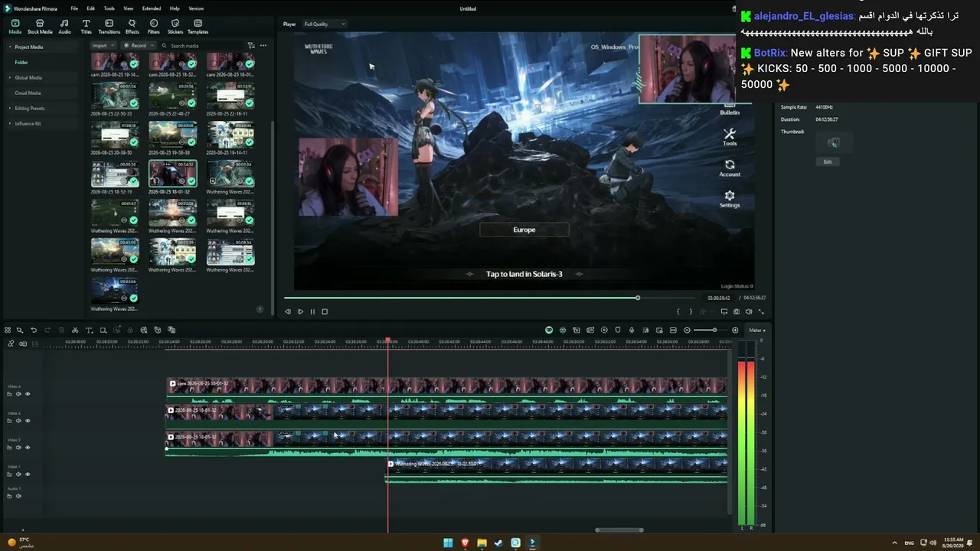Enter fullscreen preview with the arrows icon
980x551 pixels.
coord(761,311)
